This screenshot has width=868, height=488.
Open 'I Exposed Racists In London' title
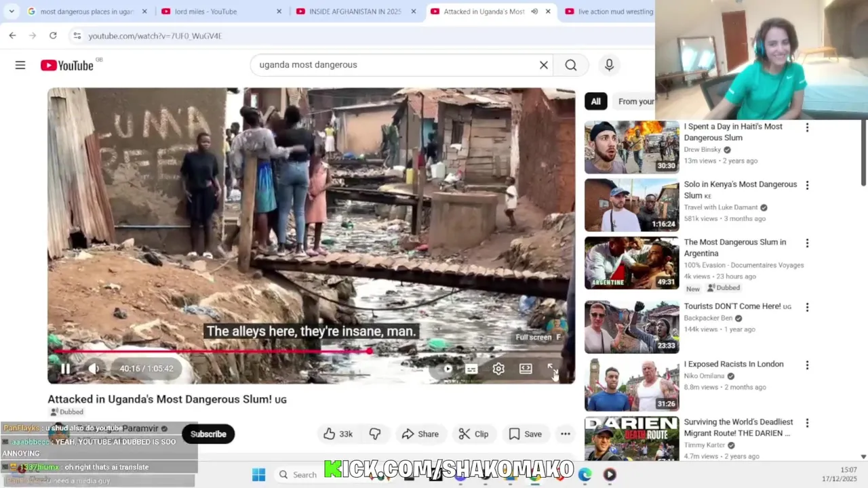[x=733, y=364]
